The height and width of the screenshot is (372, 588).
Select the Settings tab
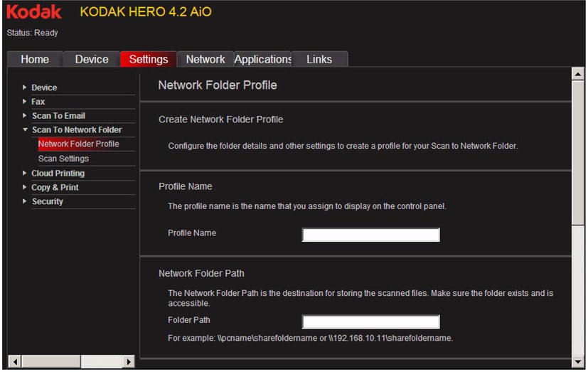149,60
